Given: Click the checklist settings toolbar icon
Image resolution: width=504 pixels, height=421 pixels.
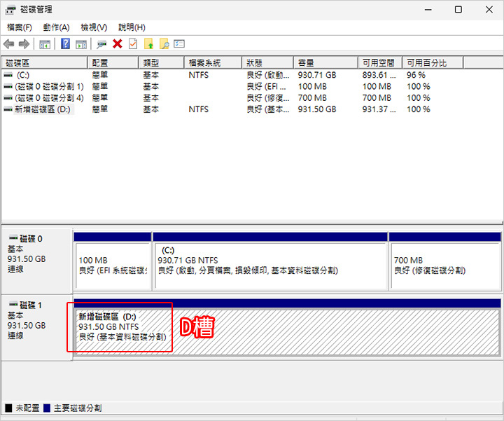Looking at the screenshot, I should pyautogui.click(x=179, y=43).
